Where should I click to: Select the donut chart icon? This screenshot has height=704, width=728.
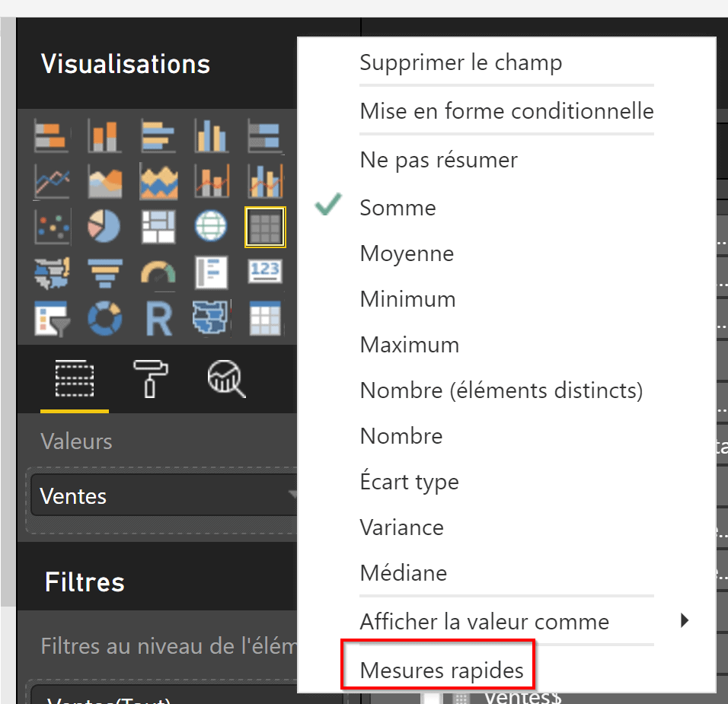(105, 318)
